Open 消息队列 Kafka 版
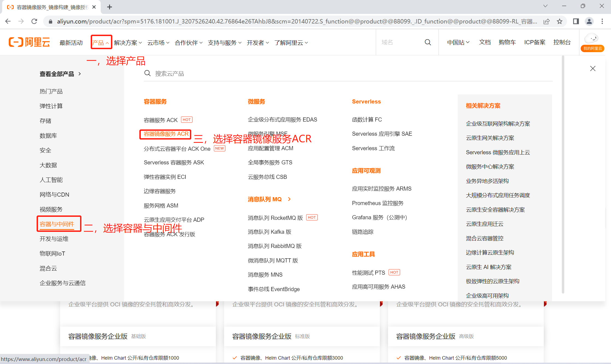The height and width of the screenshot is (364, 611). tap(269, 232)
